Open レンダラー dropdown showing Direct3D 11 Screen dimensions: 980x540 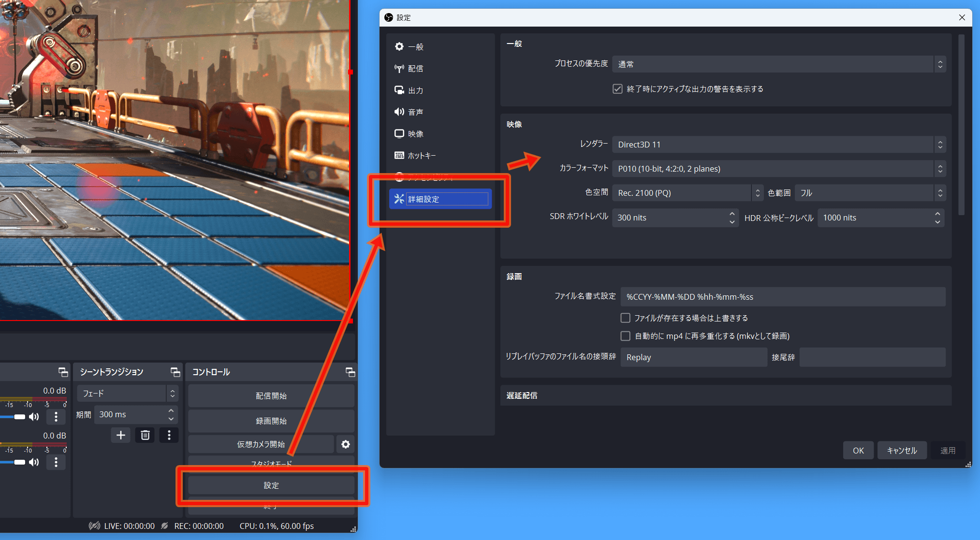click(x=779, y=145)
